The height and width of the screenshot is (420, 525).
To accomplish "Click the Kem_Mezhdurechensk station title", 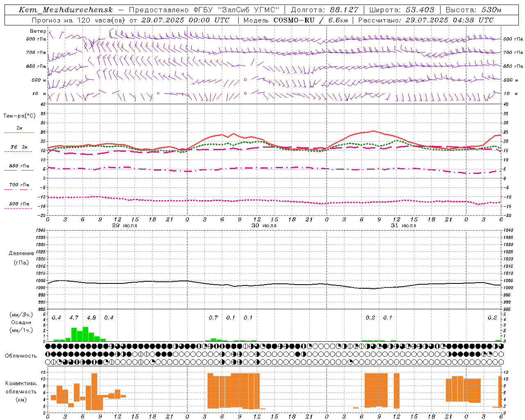I will 66,10.
